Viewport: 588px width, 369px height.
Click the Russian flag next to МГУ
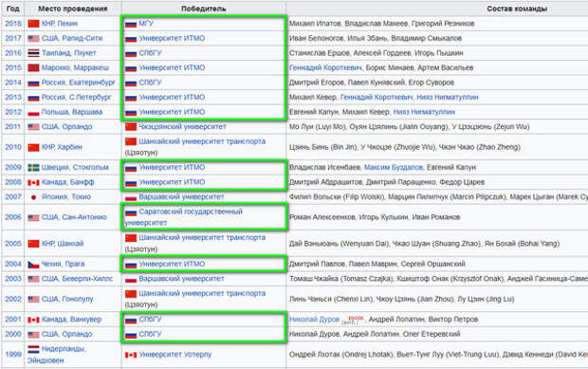pyautogui.click(x=131, y=24)
